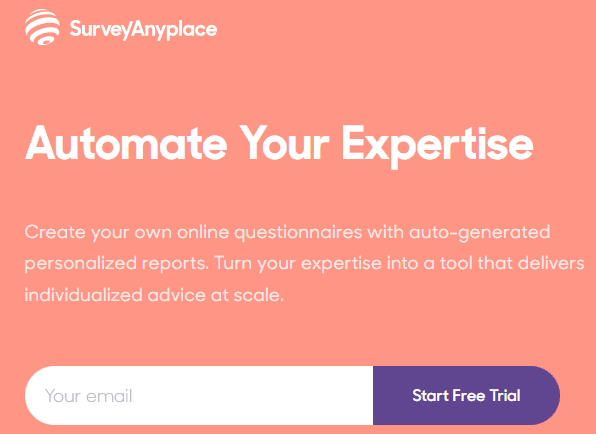Screen dimensions: 596x434
Task: Focus the Your email input field
Action: pyautogui.click(x=199, y=395)
